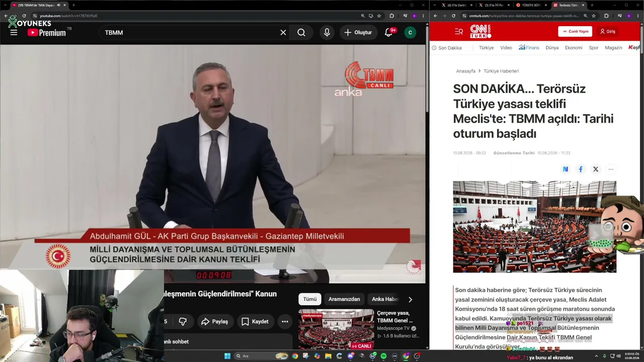This screenshot has width=644, height=362.
Task: Go to YouTube Premium home logo
Action: point(46,33)
